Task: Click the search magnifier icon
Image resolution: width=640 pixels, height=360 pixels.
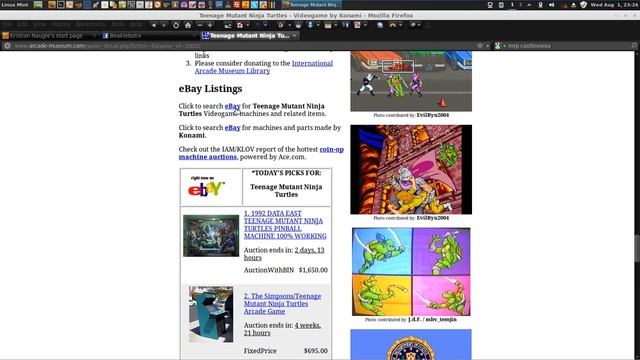Action: click(x=634, y=46)
